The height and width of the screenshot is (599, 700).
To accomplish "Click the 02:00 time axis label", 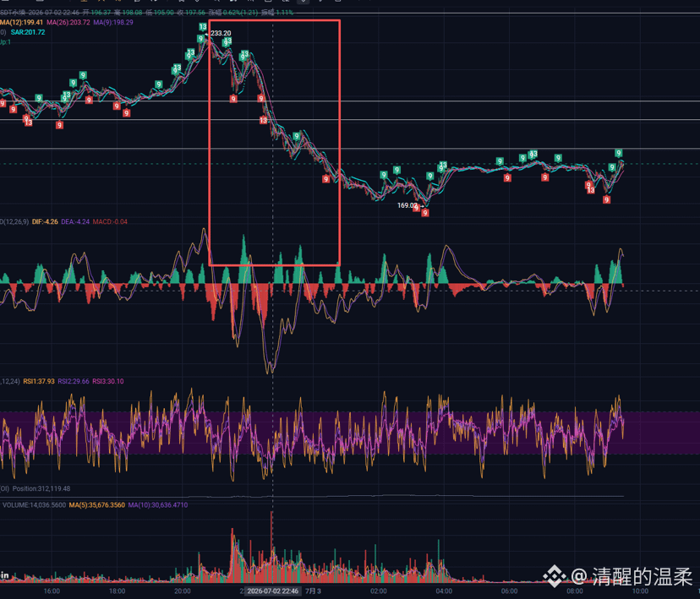I will 379,591.
